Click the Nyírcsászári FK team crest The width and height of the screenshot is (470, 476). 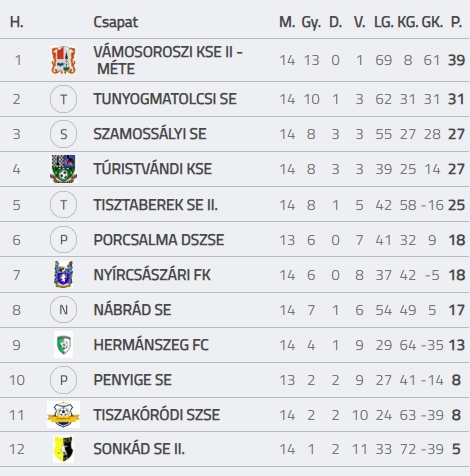(x=63, y=275)
